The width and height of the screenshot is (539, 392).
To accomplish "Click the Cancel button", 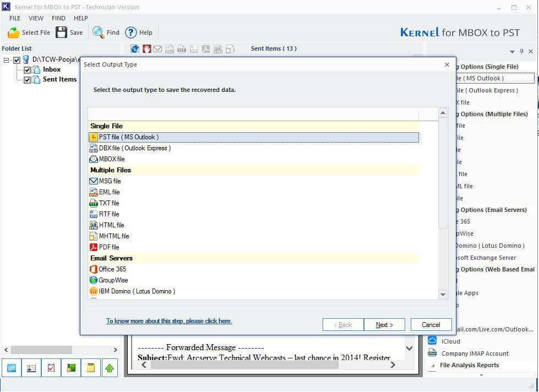I will (431, 325).
